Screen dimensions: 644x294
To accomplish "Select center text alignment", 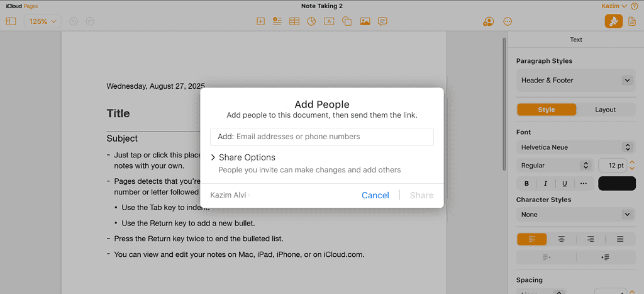I will pos(561,239).
